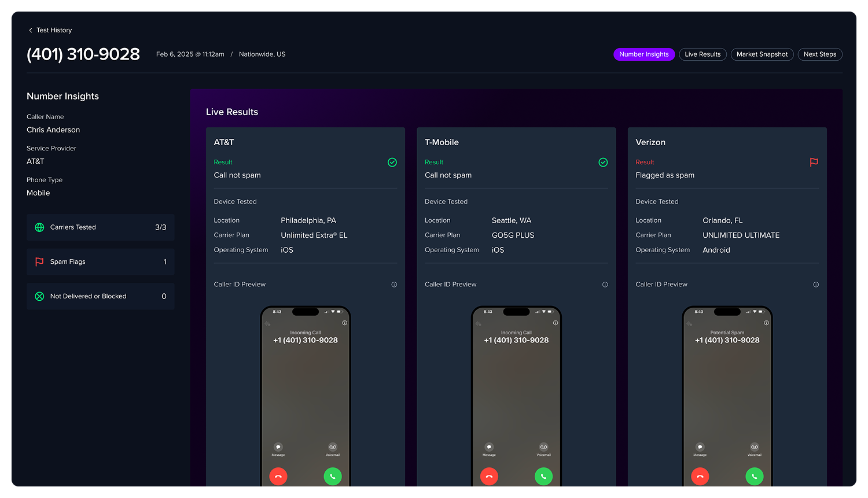Screen dimensions: 868x498
Task: Click the T-Mobile card title
Action: (442, 142)
